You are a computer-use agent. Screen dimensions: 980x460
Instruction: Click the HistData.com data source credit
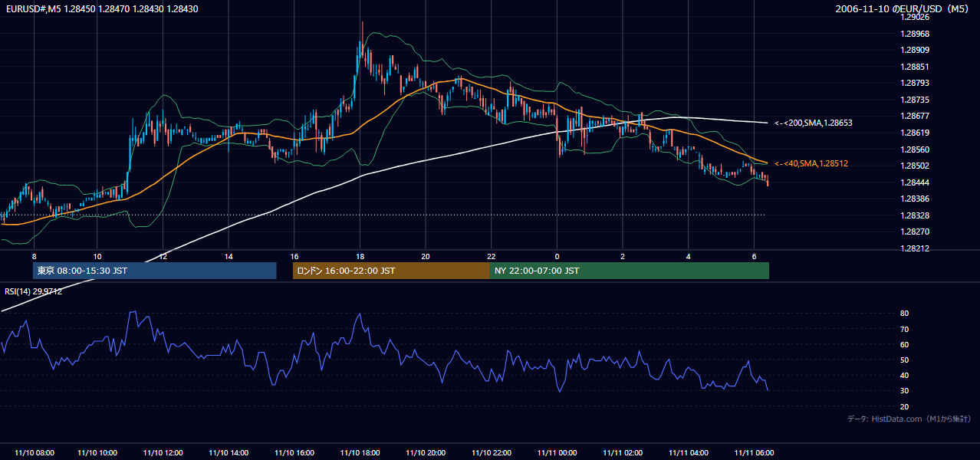tap(909, 419)
